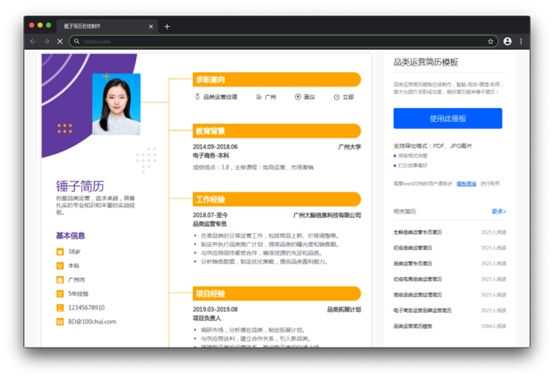The width and height of the screenshot is (554, 379).
Task: Click the age icon next to 38岁
Action: (x=60, y=251)
